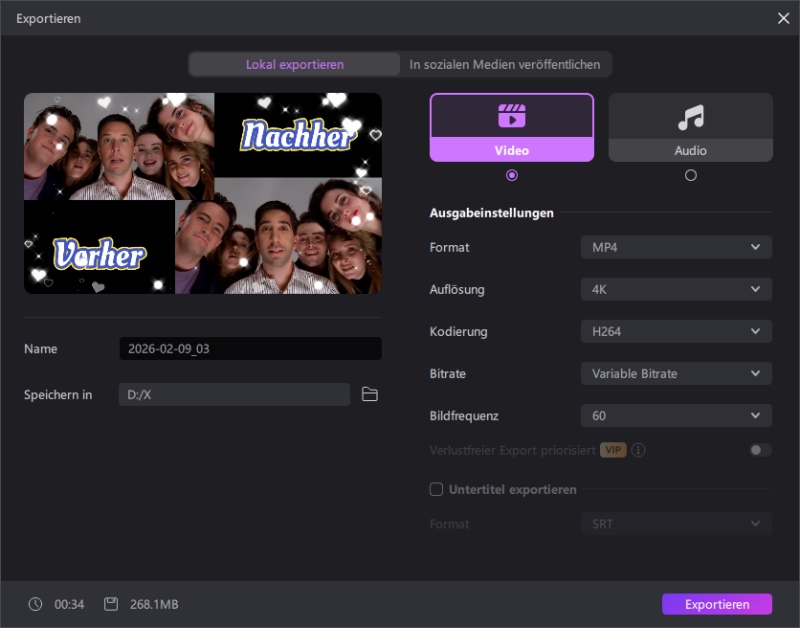Click the Video clapperboard icon
This screenshot has width=800, height=628.
click(511, 116)
